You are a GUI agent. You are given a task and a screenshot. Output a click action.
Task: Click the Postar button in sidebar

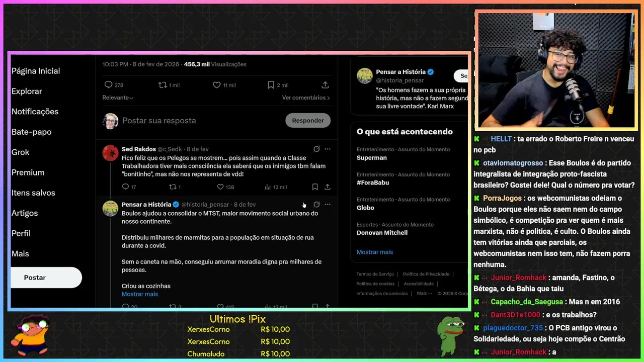45,278
